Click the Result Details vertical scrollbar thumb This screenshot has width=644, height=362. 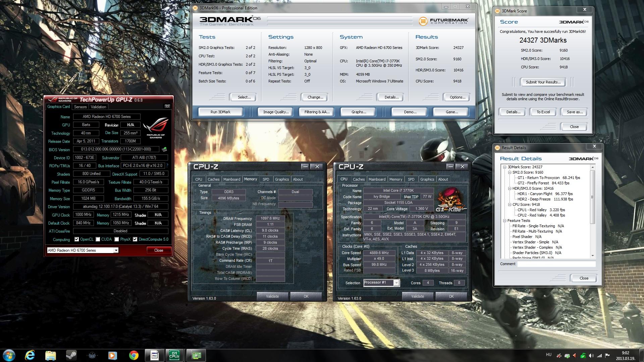coord(592,197)
